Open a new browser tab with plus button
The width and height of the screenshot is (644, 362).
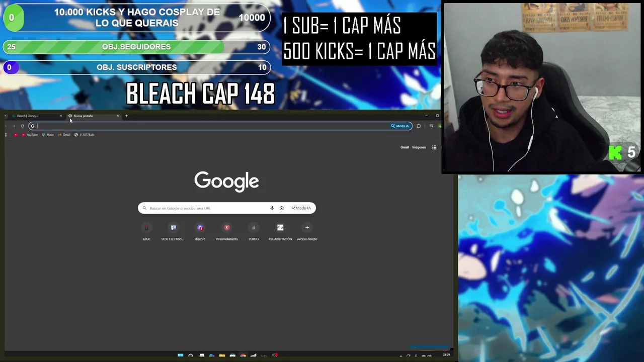tap(126, 116)
